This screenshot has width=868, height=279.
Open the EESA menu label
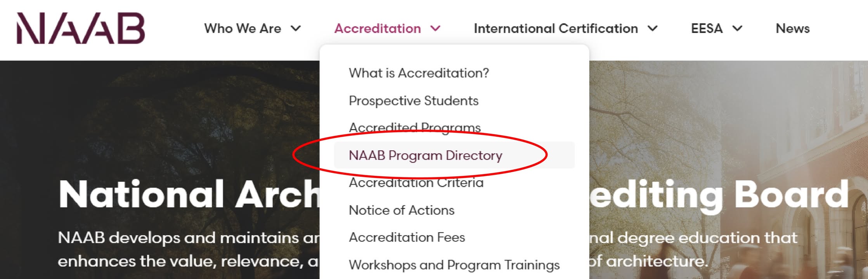[x=707, y=28]
